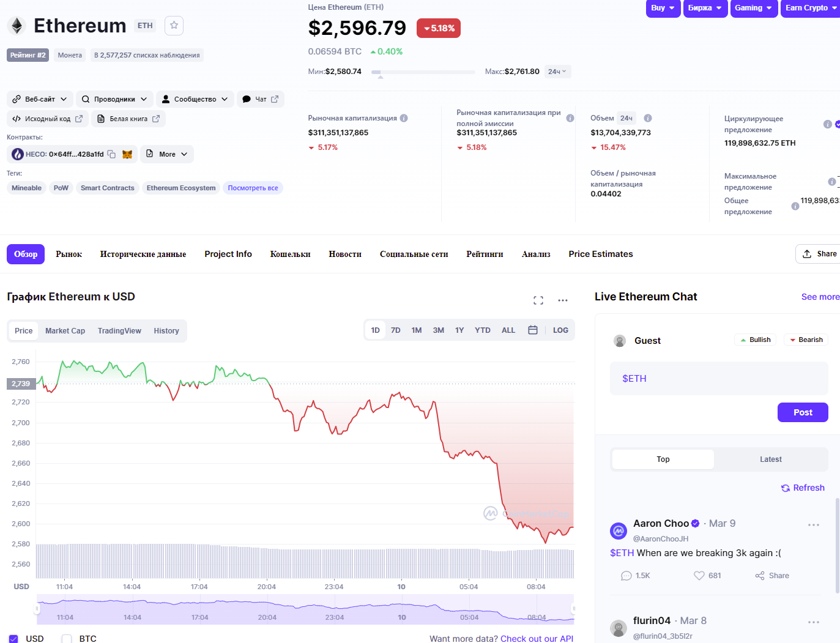Click the MetaMask fox icon
Viewport: 840px width, 643px height.
click(x=127, y=154)
